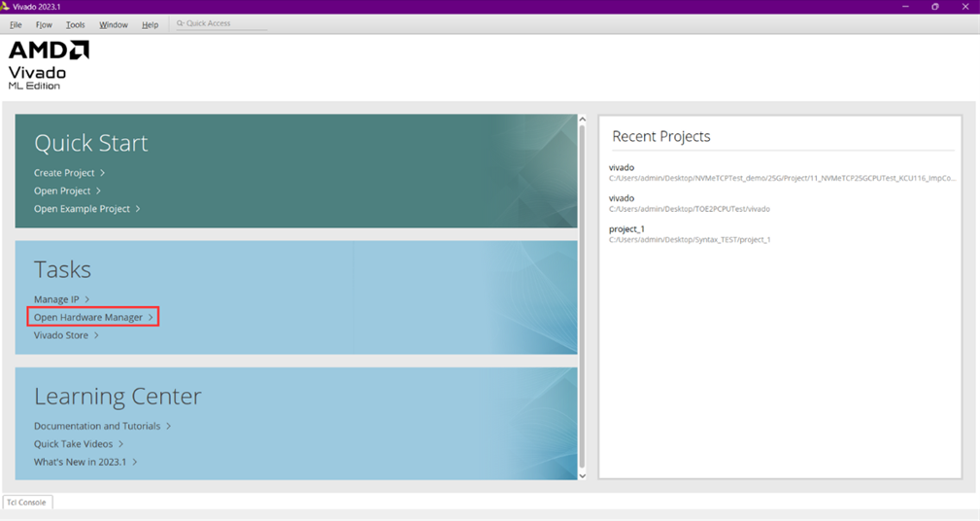Open Example Project from Quick Start
The height and width of the screenshot is (521, 980).
click(x=82, y=209)
